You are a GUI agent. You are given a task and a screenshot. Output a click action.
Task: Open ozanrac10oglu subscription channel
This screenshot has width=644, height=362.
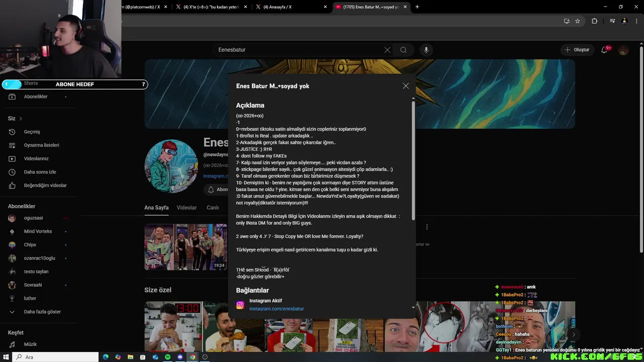pyautogui.click(x=38, y=258)
